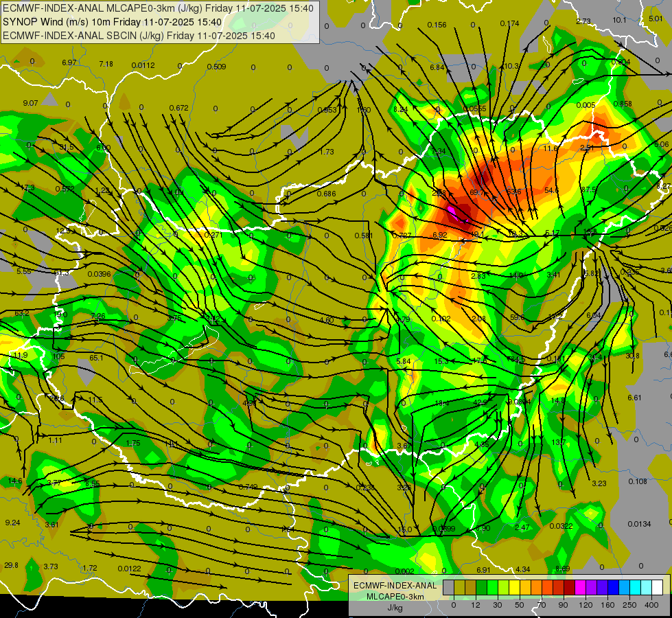This screenshot has width=672, height=618.
Task: Click the station value 87.5
Action: pyautogui.click(x=589, y=190)
